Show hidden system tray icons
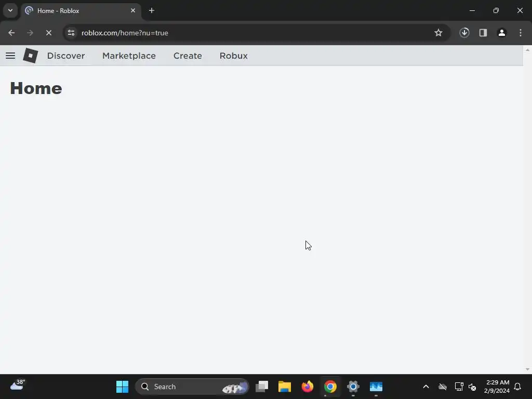The height and width of the screenshot is (399, 532). tap(426, 387)
